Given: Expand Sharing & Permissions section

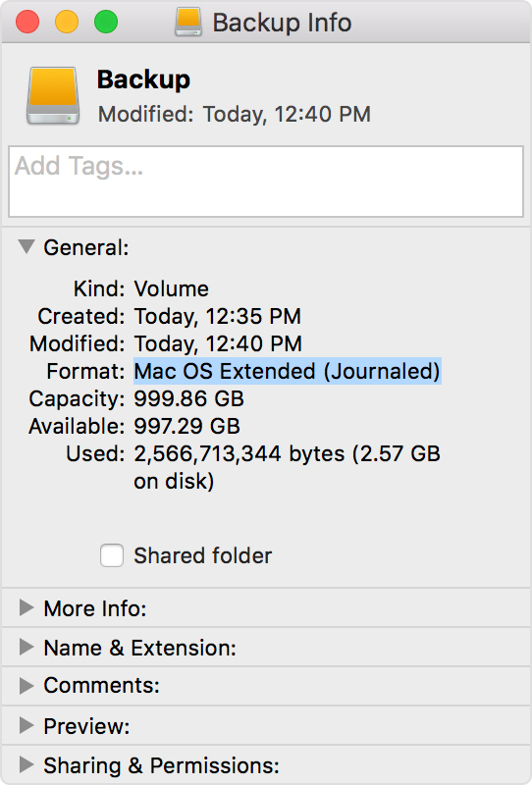Looking at the screenshot, I should [x=27, y=764].
